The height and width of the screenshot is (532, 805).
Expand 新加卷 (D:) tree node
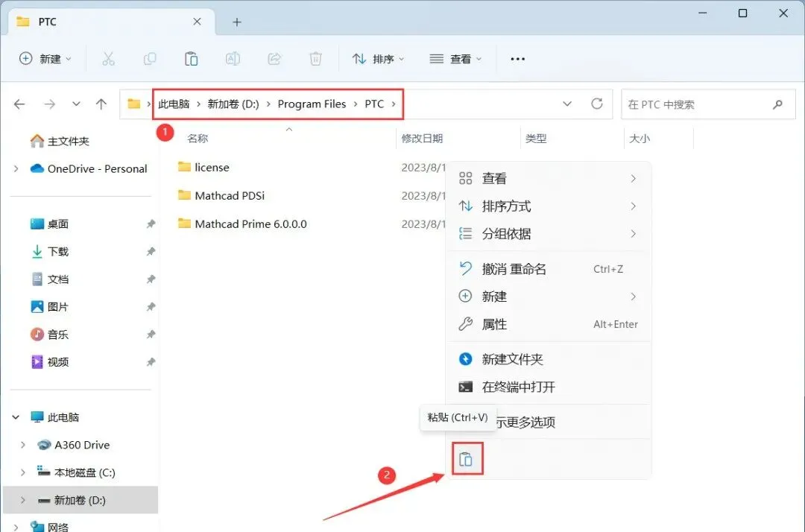tap(23, 500)
